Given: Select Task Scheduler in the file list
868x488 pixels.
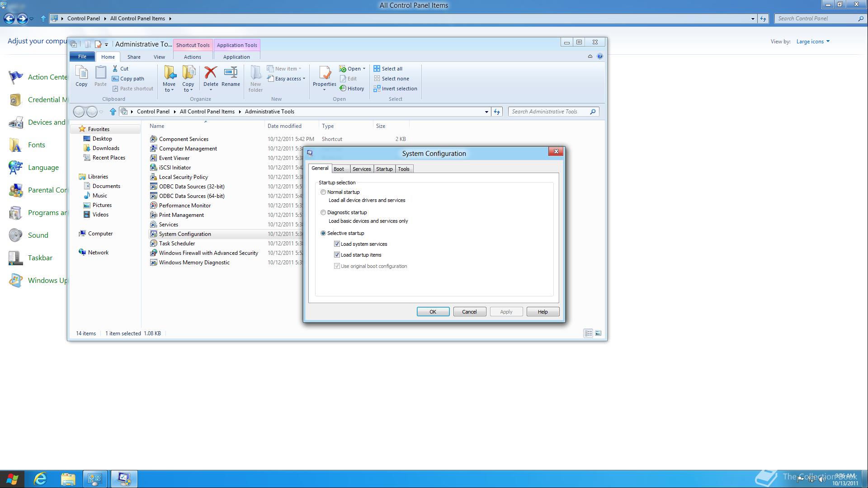Looking at the screenshot, I should point(177,244).
